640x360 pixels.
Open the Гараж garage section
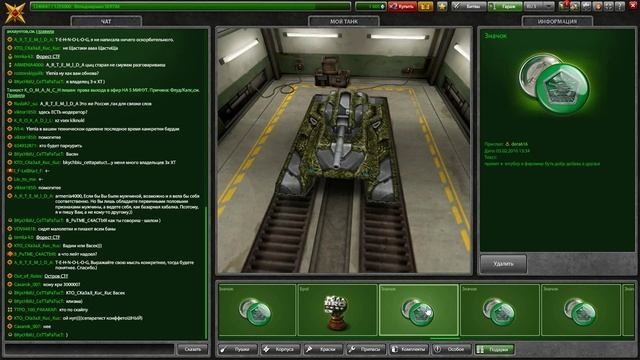click(x=505, y=7)
